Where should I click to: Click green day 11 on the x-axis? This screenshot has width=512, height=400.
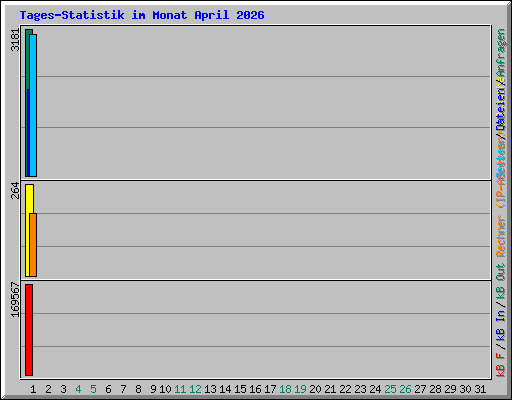click(x=180, y=389)
